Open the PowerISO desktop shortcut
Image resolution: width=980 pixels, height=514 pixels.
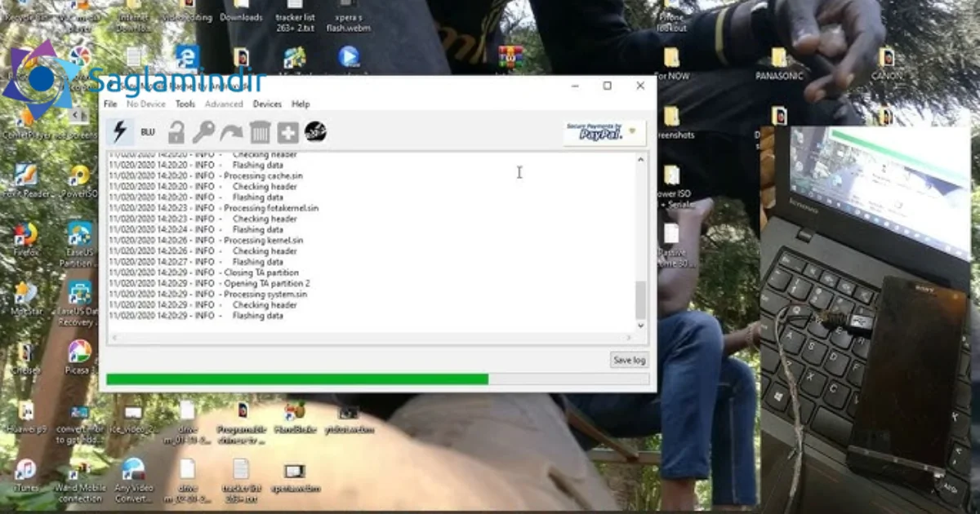coord(79,182)
